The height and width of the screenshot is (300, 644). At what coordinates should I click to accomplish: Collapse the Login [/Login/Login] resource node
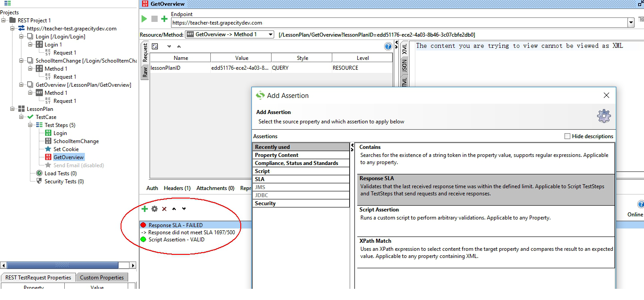click(x=21, y=36)
